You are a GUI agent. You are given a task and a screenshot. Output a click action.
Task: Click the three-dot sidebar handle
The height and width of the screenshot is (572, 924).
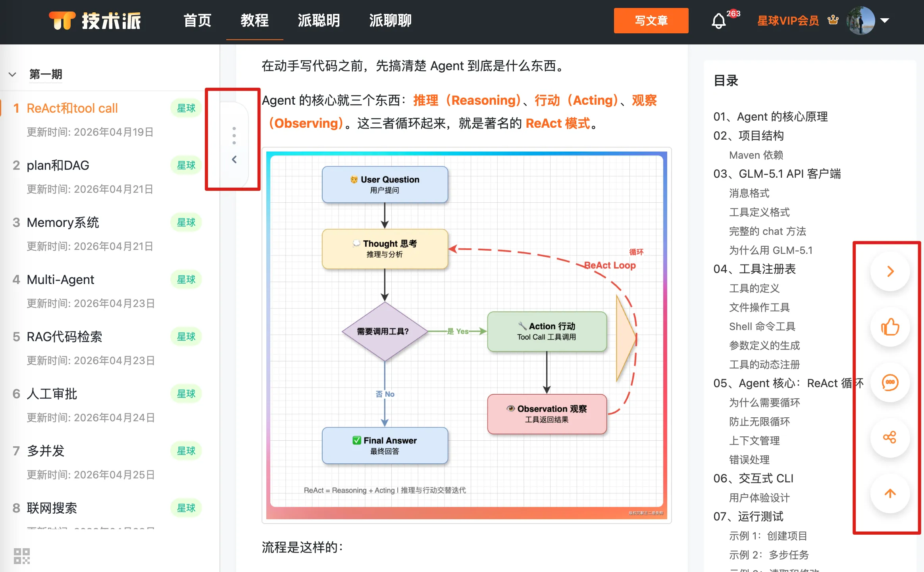[x=234, y=135]
